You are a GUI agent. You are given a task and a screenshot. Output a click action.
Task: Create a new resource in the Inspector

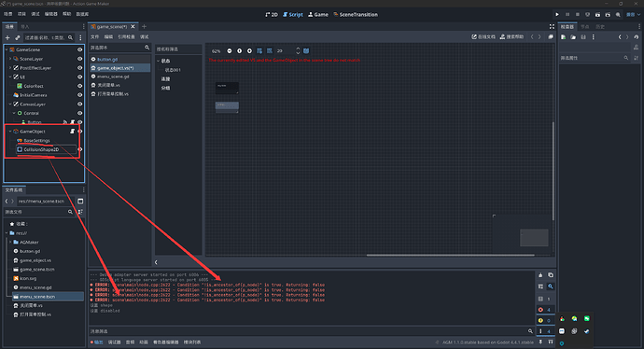point(563,37)
